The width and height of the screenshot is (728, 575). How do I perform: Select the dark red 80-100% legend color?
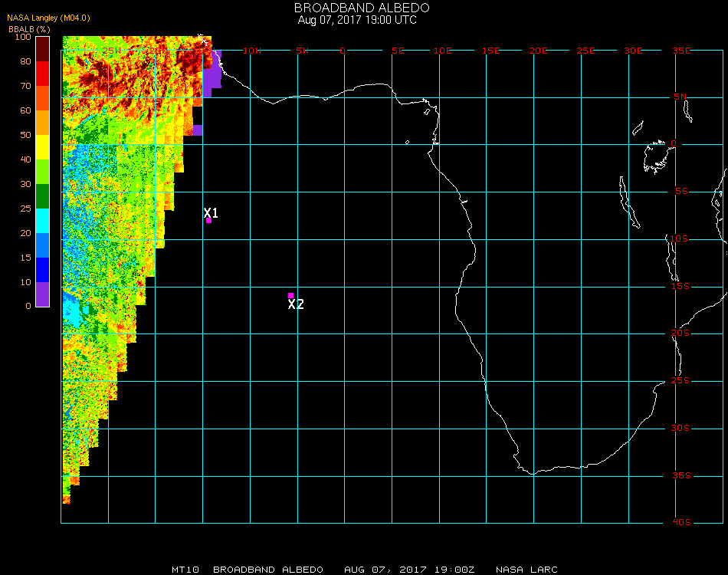(x=43, y=49)
